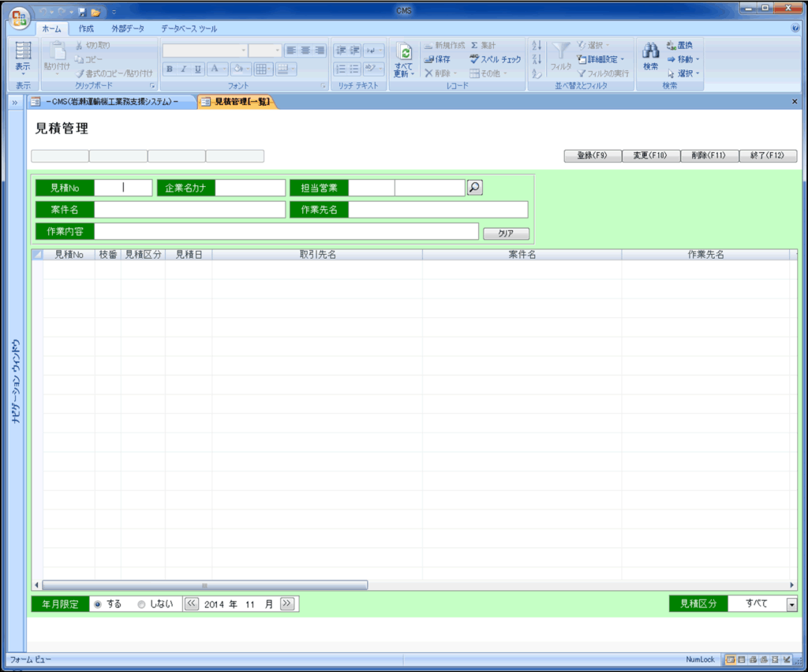Open the 外部データ ribbon tab

[x=127, y=28]
